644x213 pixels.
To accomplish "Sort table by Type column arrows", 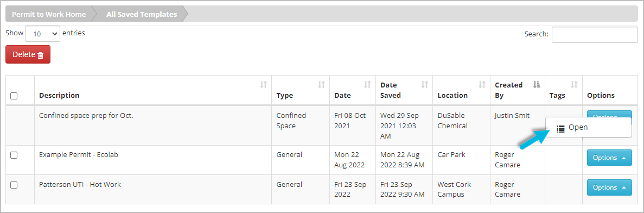I will pyautogui.click(x=322, y=85).
